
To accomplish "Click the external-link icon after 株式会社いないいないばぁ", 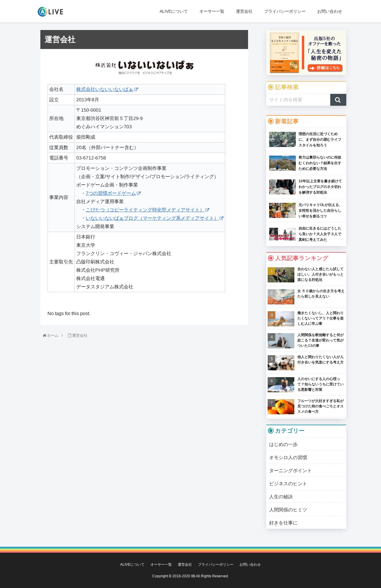I will point(136,89).
